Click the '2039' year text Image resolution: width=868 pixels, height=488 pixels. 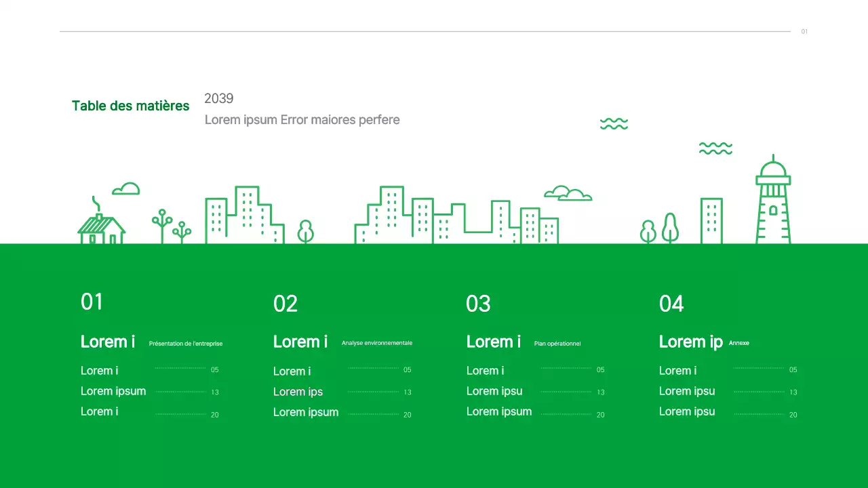tap(219, 99)
